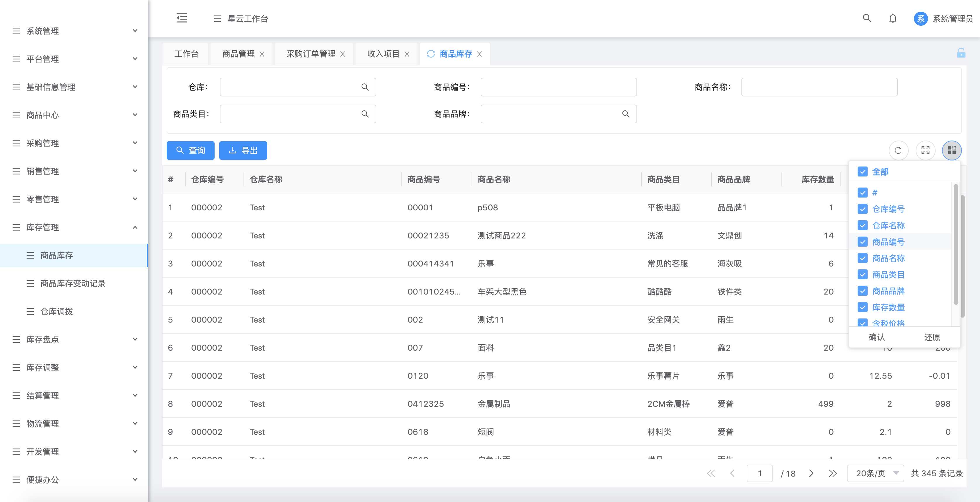
Task: Click the search icon in 仓库 field
Action: click(x=365, y=87)
